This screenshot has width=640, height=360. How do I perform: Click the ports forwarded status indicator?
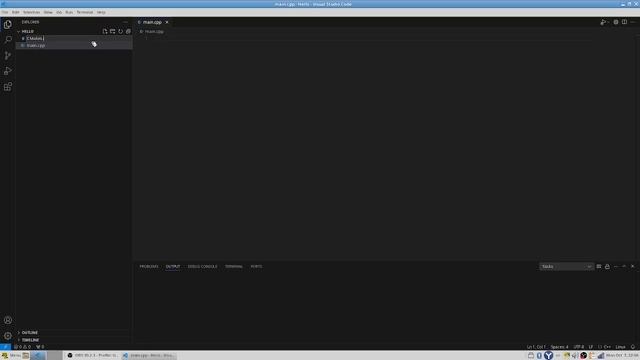tap(40, 347)
